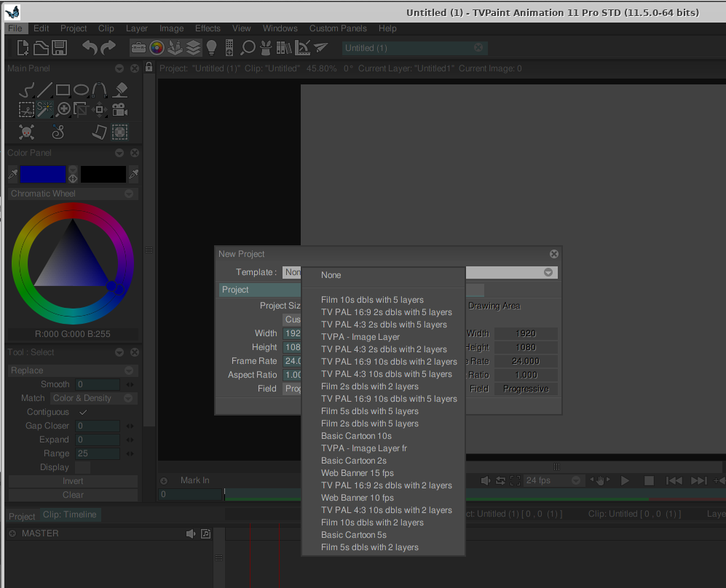The height and width of the screenshot is (588, 726).
Task: Click inside the chromatic wheel triangle
Action: [x=73, y=260]
